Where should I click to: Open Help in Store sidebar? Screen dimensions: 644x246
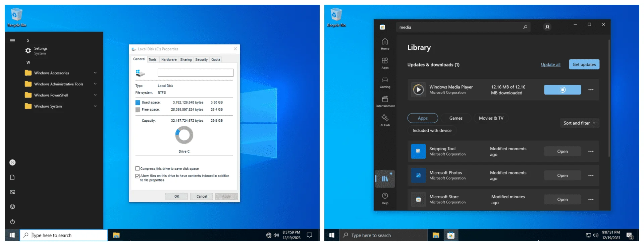385,198
